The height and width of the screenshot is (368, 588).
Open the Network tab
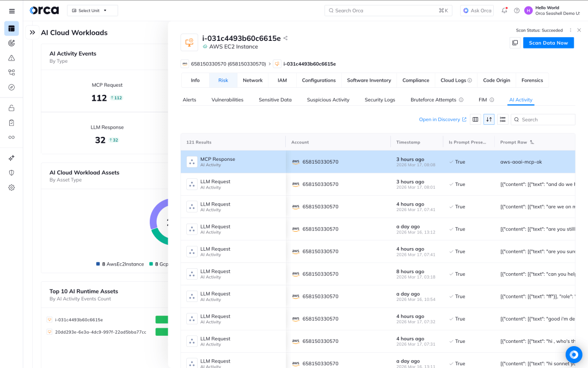253,80
